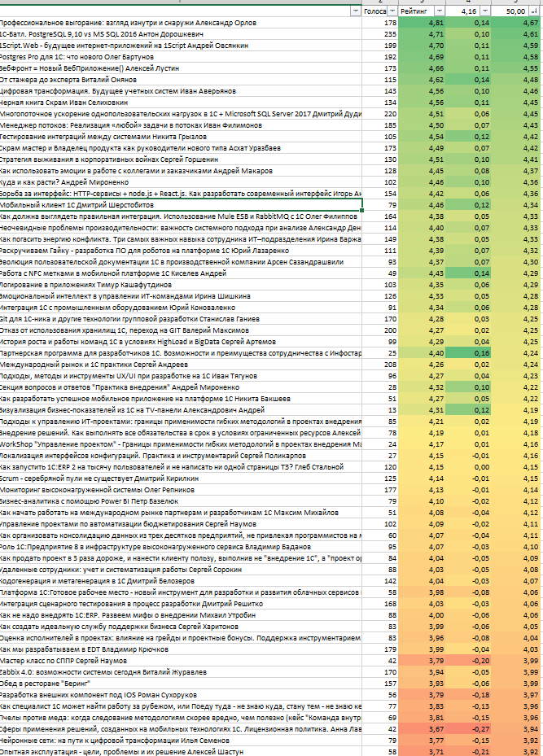
Task: Select the Мобильный клиент 1С Дмитрий Шерстобитов cell
Action: pyautogui.click(x=181, y=205)
